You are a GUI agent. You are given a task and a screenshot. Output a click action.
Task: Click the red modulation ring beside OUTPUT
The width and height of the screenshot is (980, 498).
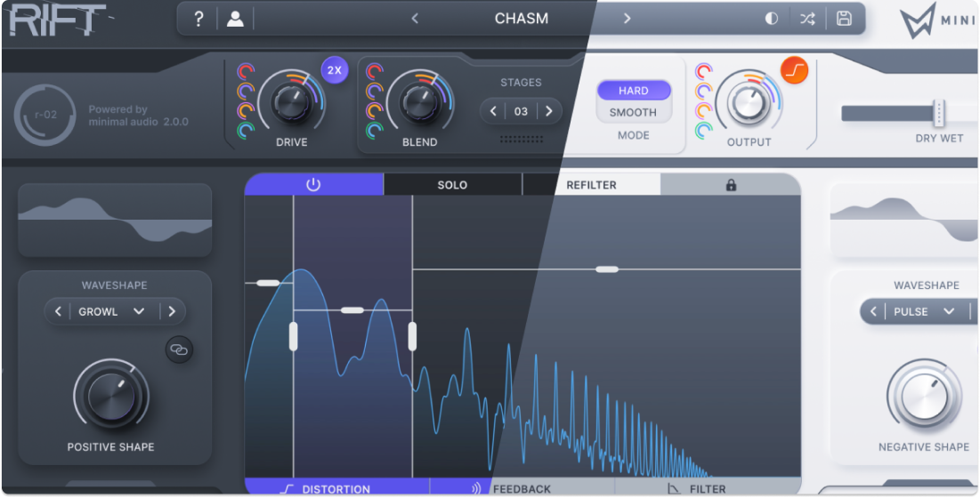click(x=704, y=71)
